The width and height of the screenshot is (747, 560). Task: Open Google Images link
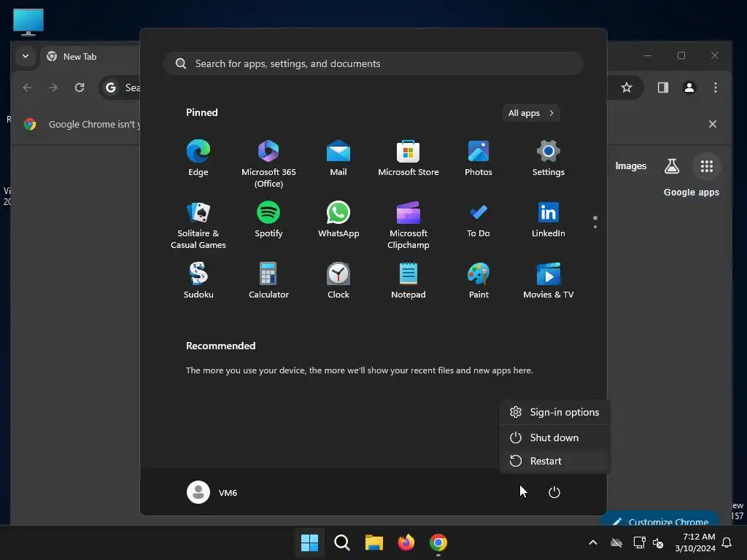pyautogui.click(x=631, y=166)
